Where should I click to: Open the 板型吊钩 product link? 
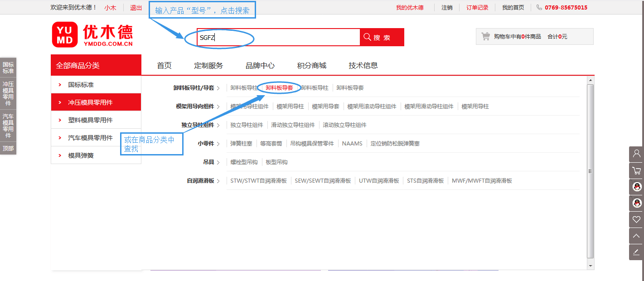pos(277,162)
